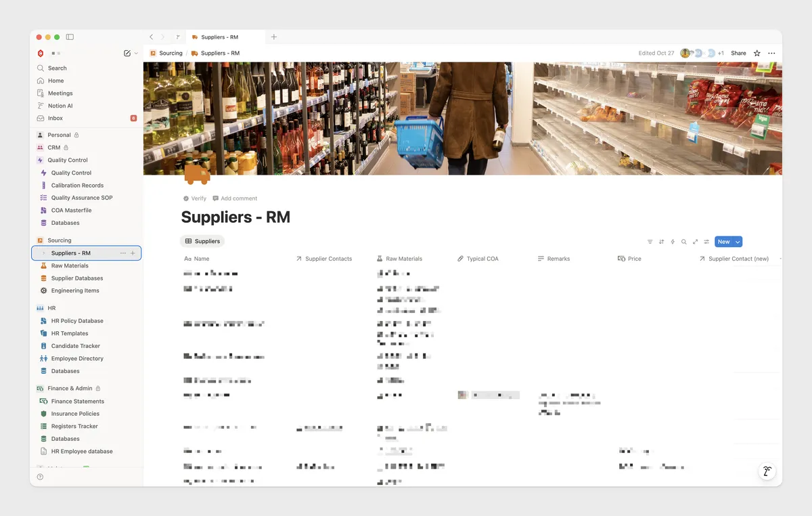The height and width of the screenshot is (516, 812).
Task: Select the Suppliers view tab
Action: point(202,241)
